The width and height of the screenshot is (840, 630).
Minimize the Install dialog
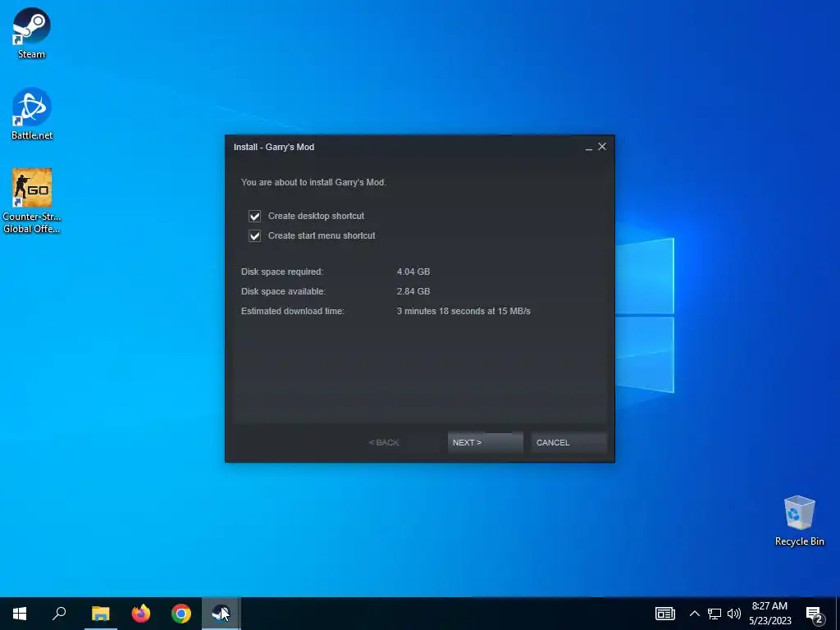pos(589,148)
